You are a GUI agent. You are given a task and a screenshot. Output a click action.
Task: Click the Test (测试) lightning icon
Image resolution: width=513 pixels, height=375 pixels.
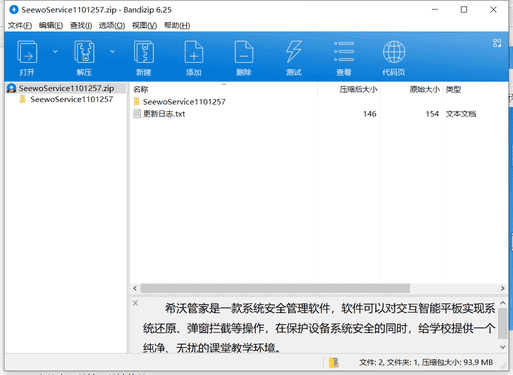click(x=294, y=52)
